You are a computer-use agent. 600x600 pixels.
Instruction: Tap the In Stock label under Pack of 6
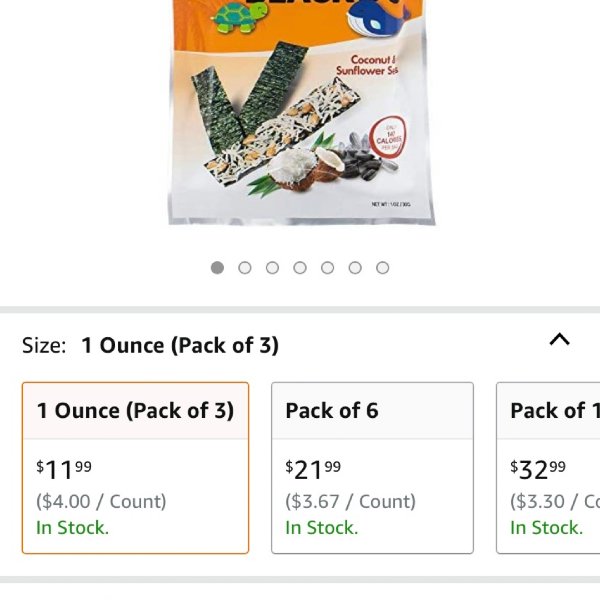tap(322, 528)
